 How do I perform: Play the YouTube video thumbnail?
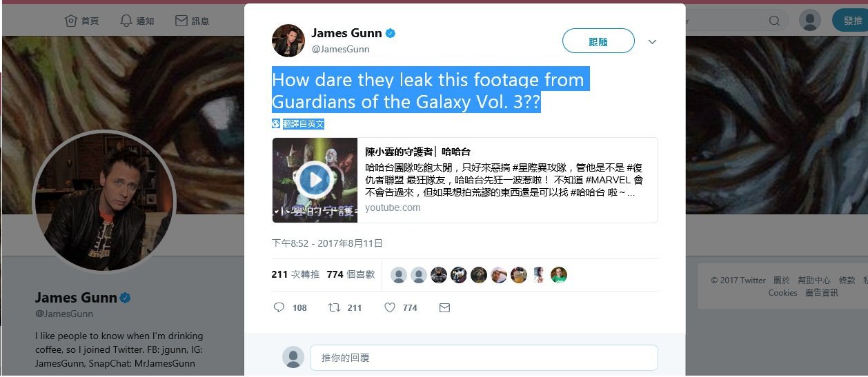pos(315,180)
